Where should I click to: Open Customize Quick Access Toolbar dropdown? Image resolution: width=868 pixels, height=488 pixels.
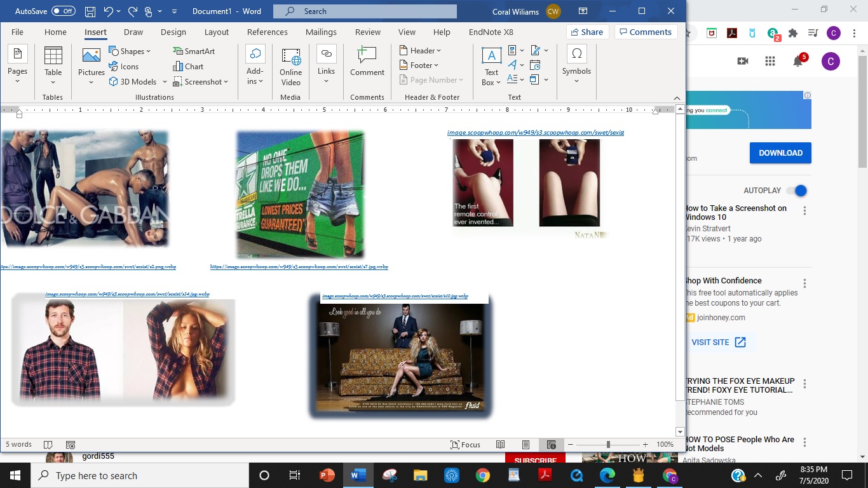tap(175, 11)
